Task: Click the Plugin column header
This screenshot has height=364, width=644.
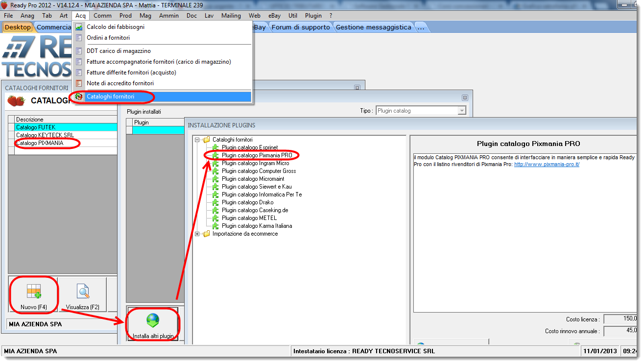Action: coord(158,122)
